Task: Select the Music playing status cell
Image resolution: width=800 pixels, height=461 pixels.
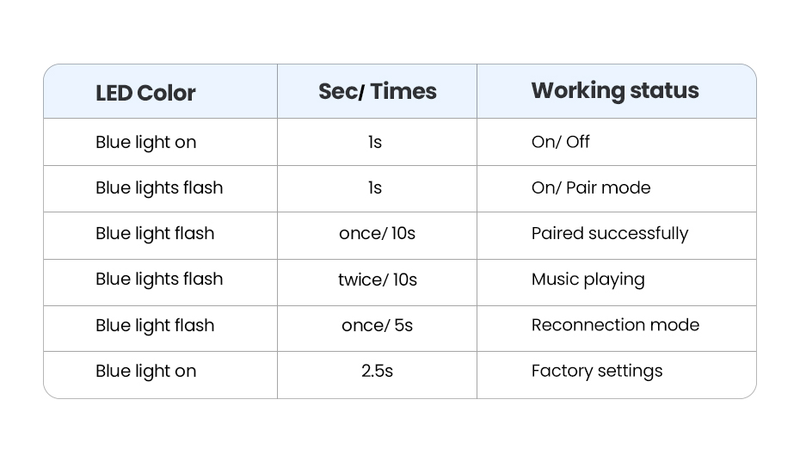Action: click(x=587, y=280)
